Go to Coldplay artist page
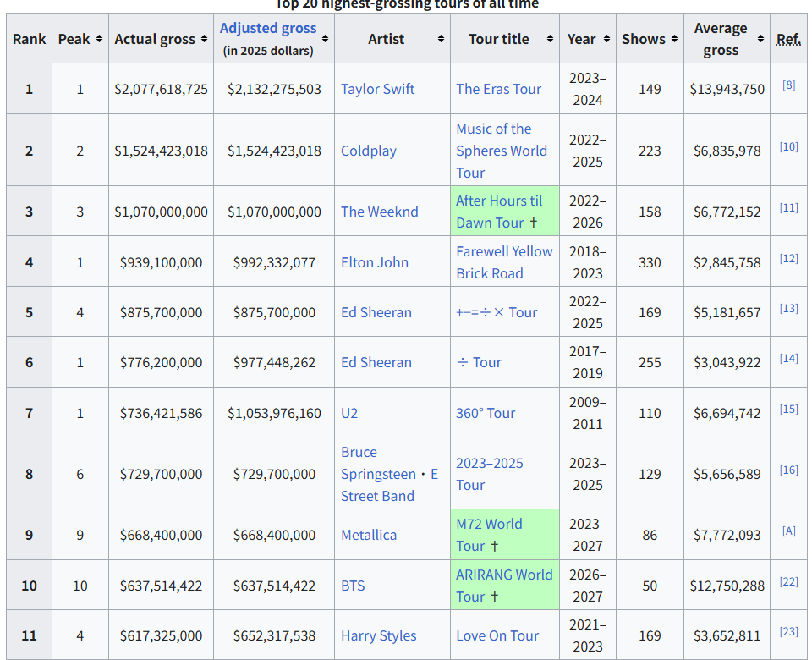Screen dimensions: 812x660 (x=369, y=151)
